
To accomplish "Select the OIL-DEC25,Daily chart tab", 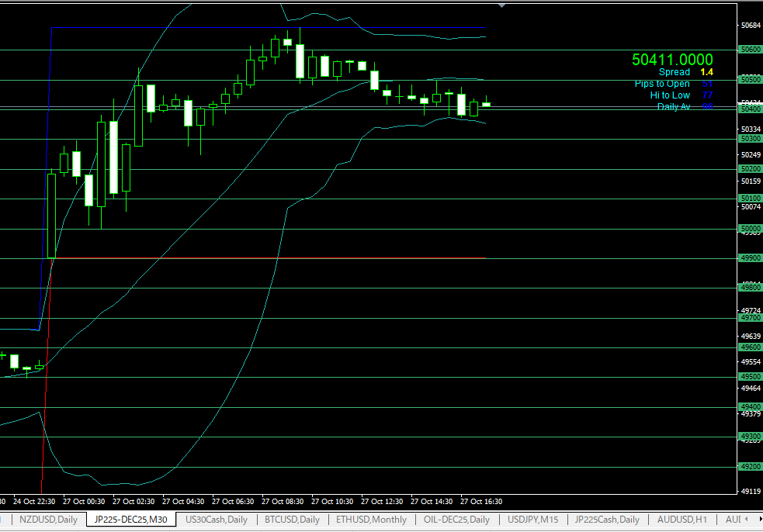I will coord(456,520).
